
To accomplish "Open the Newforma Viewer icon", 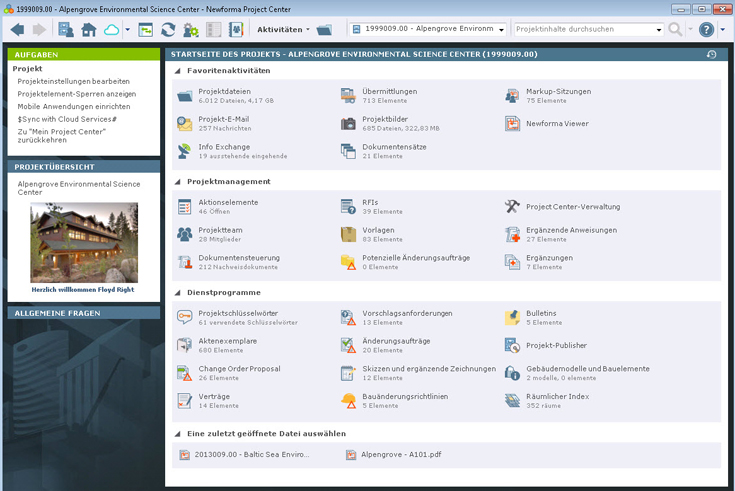I will click(x=512, y=124).
